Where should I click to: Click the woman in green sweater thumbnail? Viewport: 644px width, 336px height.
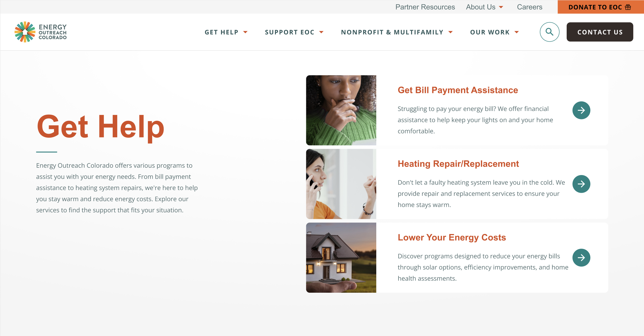click(x=341, y=110)
